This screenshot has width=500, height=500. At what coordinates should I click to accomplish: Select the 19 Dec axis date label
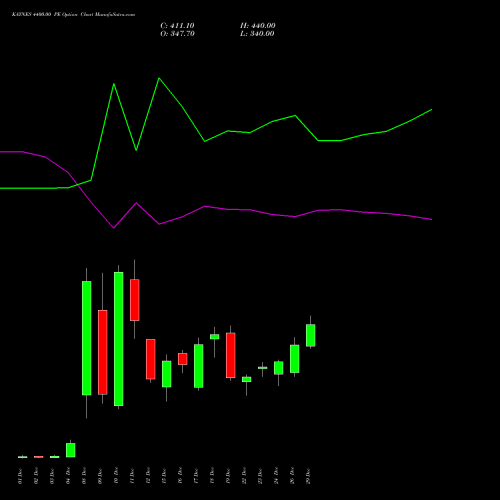[228, 476]
